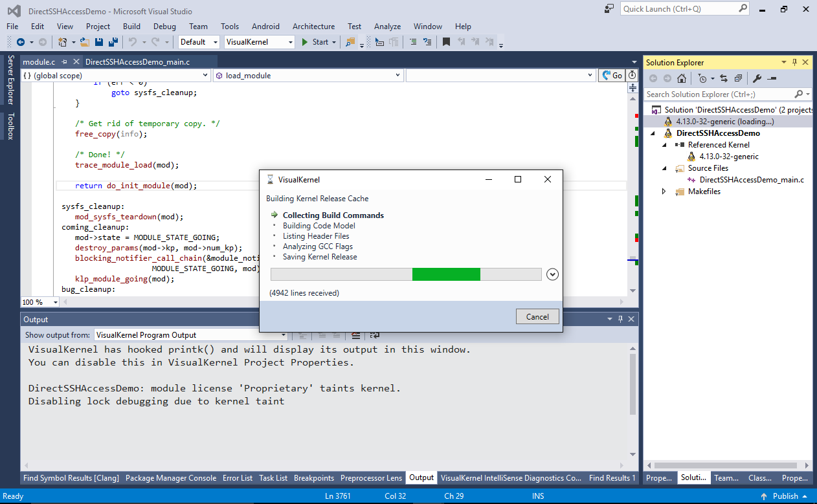Toggle auto-hide pin on Output panel
817x504 pixels.
coord(620,320)
